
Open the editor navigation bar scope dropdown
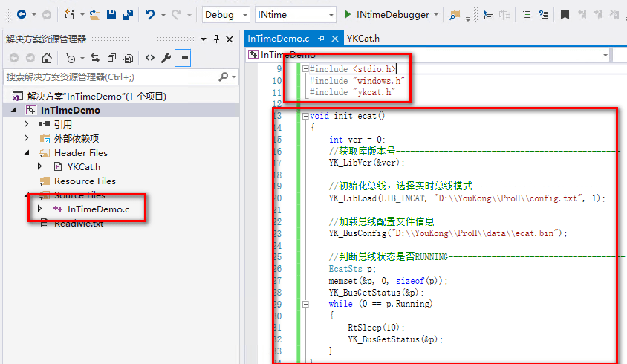coord(605,55)
